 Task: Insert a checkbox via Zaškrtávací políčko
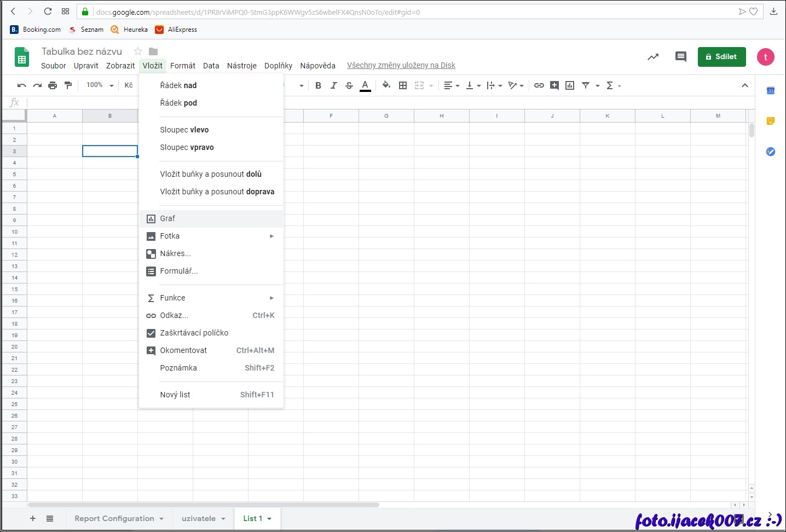coord(194,333)
